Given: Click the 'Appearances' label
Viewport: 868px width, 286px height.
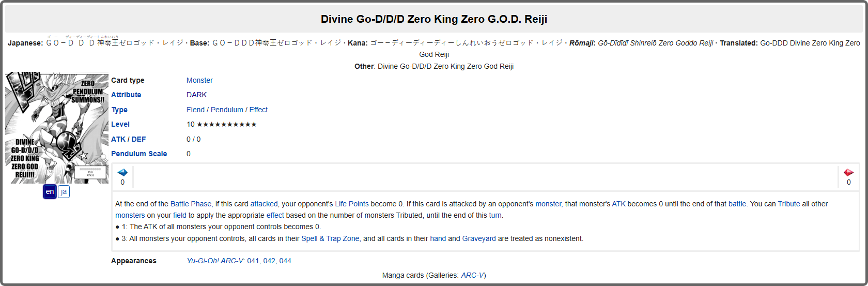Looking at the screenshot, I should pyautogui.click(x=134, y=261).
